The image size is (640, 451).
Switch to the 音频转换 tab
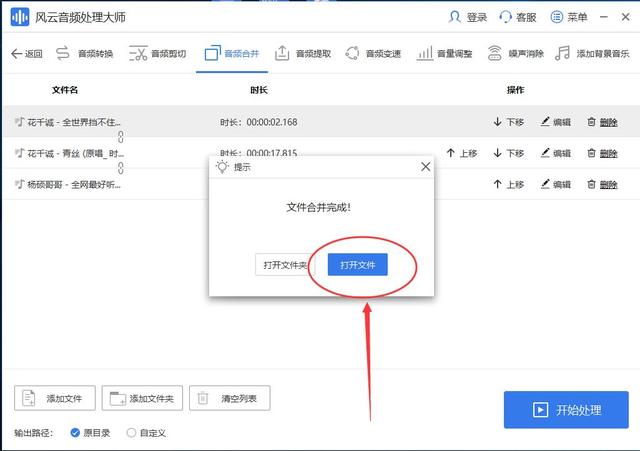(x=84, y=53)
